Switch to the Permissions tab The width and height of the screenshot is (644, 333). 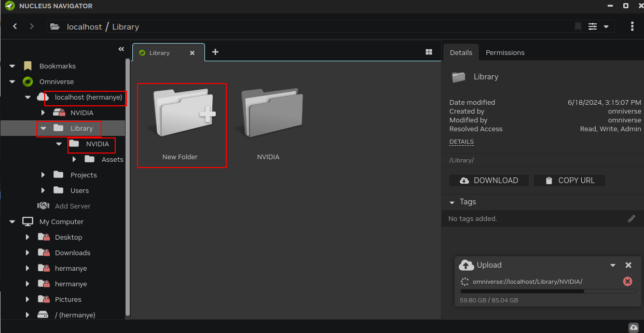coord(505,52)
